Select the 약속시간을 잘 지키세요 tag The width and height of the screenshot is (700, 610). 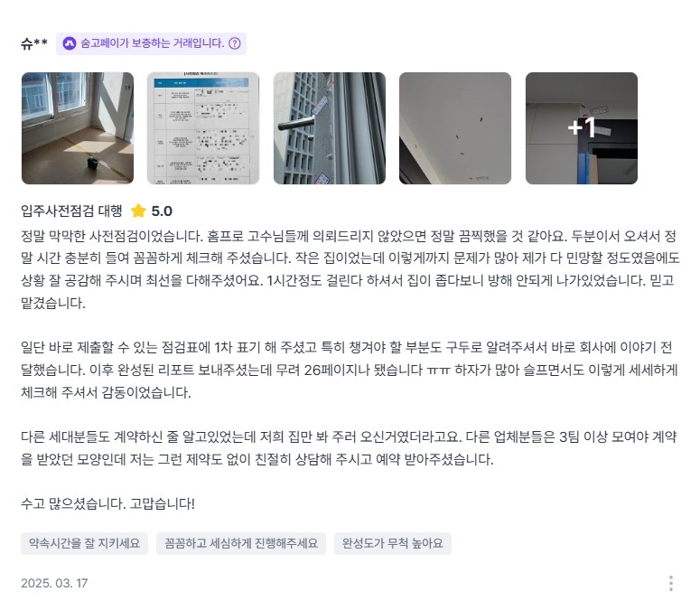(x=84, y=543)
